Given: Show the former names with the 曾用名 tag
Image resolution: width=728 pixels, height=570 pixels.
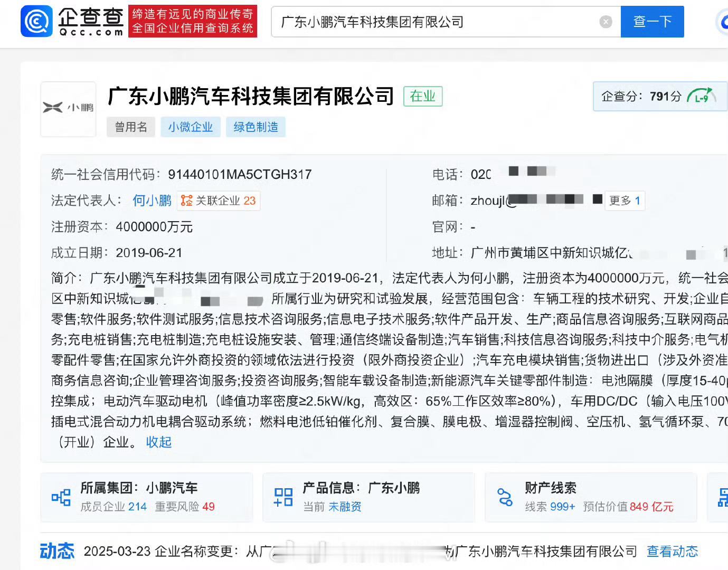Looking at the screenshot, I should point(131,127).
